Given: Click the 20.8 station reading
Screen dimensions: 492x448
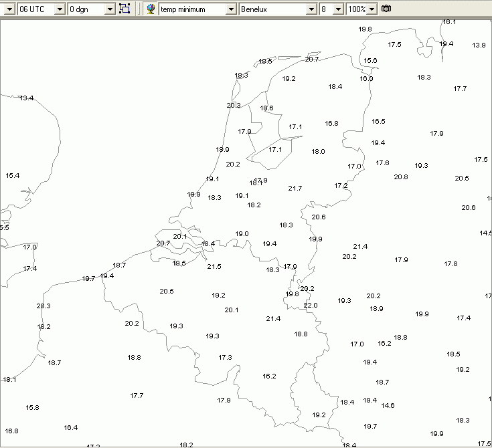Looking at the screenshot, I should (x=401, y=177).
